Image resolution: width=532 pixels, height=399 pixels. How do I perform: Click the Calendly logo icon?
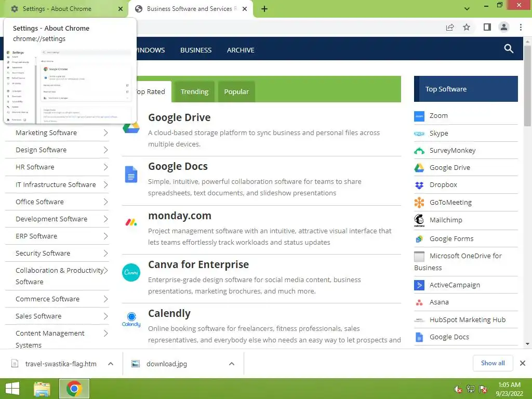coord(131,320)
